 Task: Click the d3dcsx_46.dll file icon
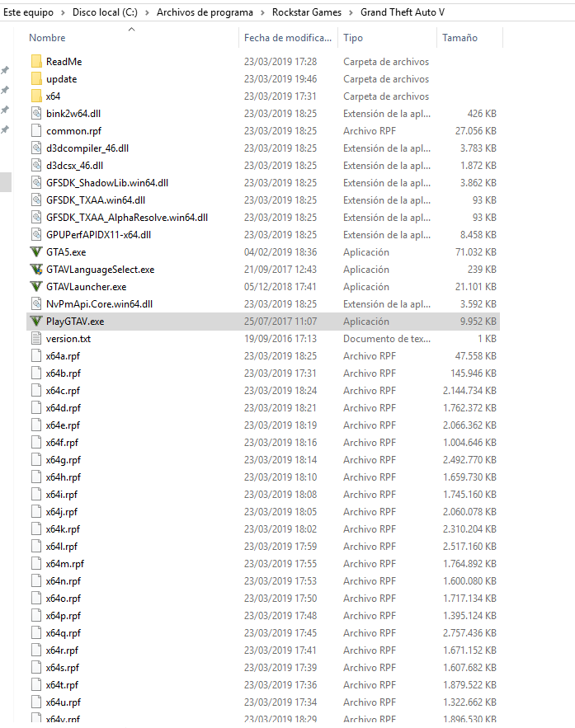point(36,165)
